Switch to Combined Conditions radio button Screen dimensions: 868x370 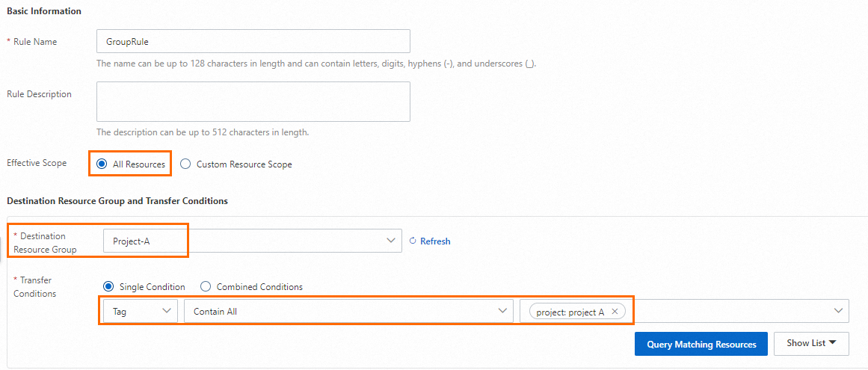click(206, 287)
